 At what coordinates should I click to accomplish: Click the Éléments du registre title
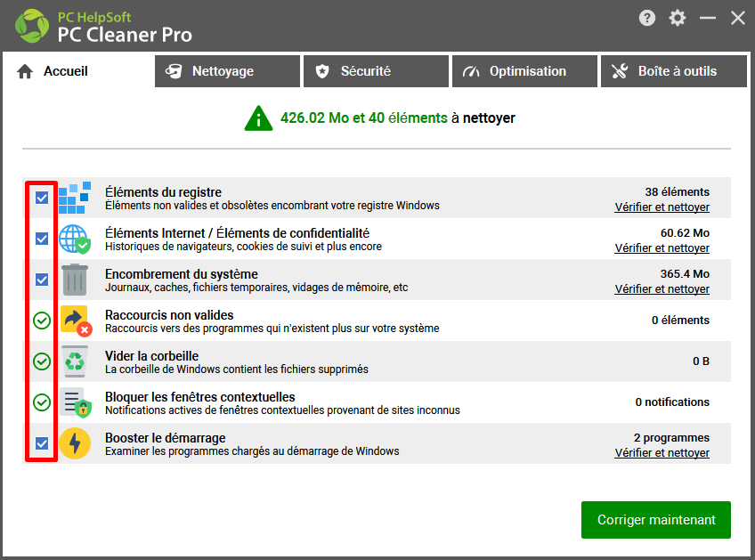(163, 192)
